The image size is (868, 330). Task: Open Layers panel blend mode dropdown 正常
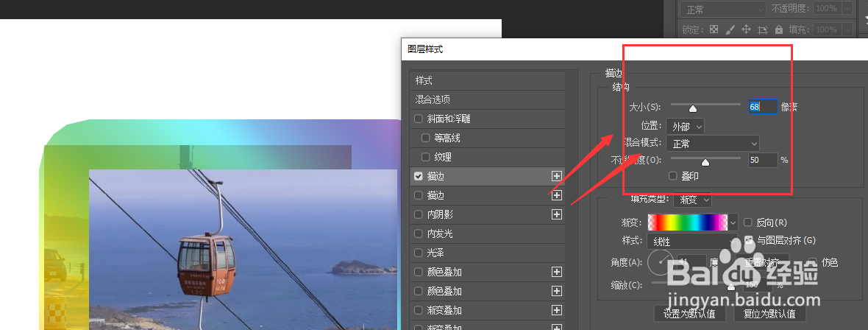[x=724, y=9]
